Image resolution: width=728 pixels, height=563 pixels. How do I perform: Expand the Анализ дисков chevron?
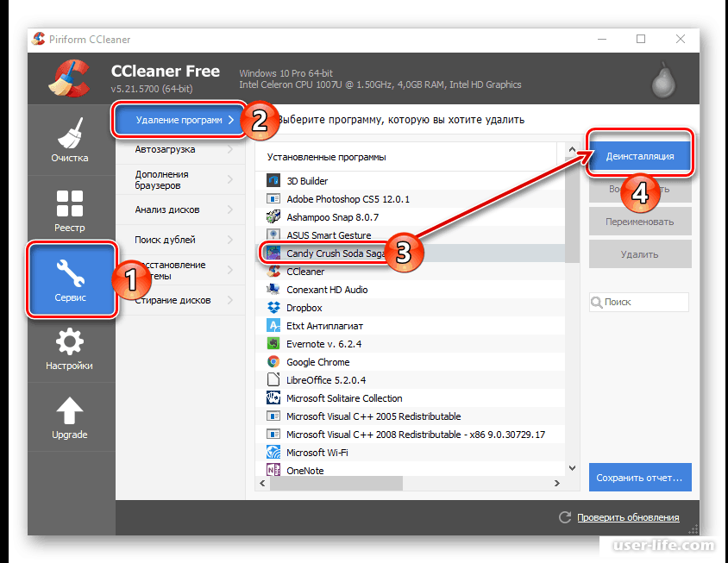click(x=230, y=210)
